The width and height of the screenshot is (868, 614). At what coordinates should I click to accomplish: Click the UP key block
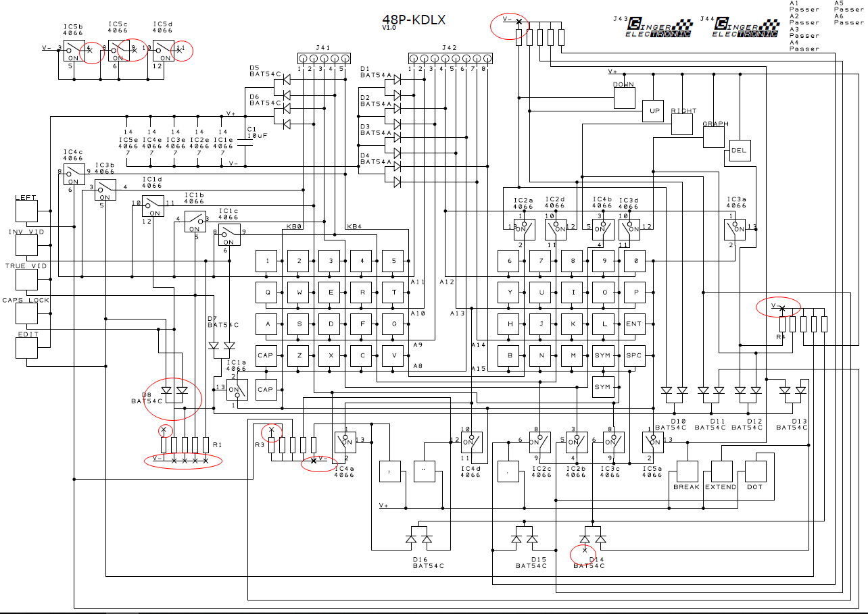click(x=653, y=111)
